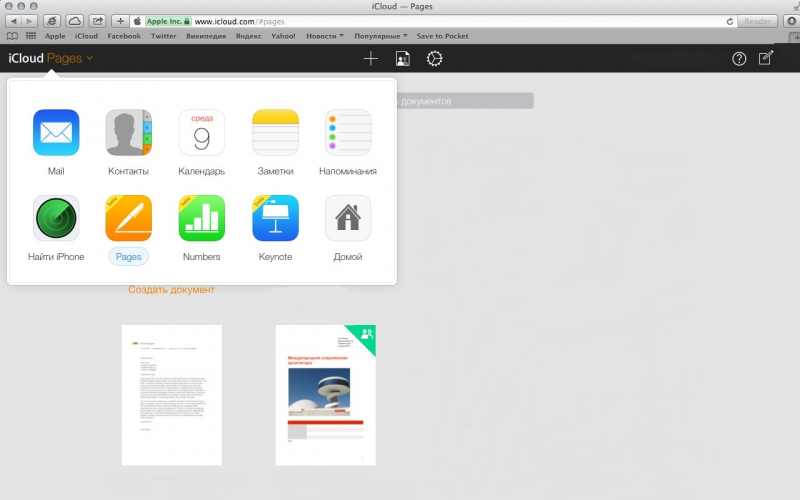Open the gear settings icon in Pages toolbar

point(435,59)
